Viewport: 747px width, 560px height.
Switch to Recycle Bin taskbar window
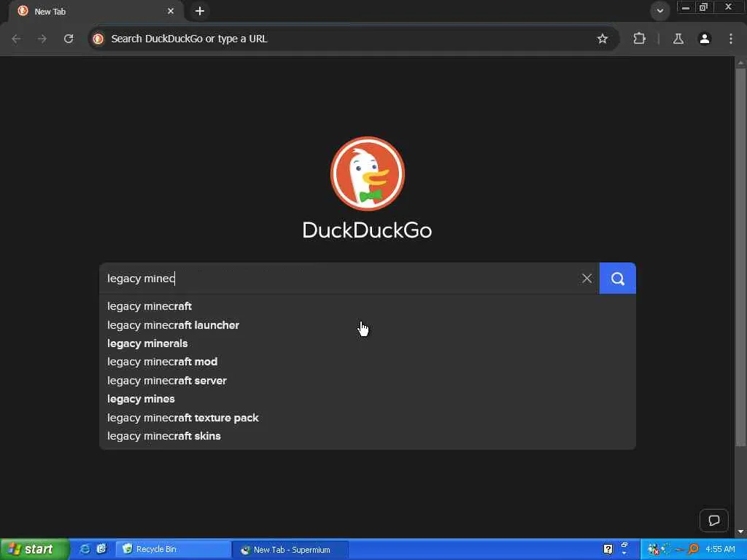point(174,549)
